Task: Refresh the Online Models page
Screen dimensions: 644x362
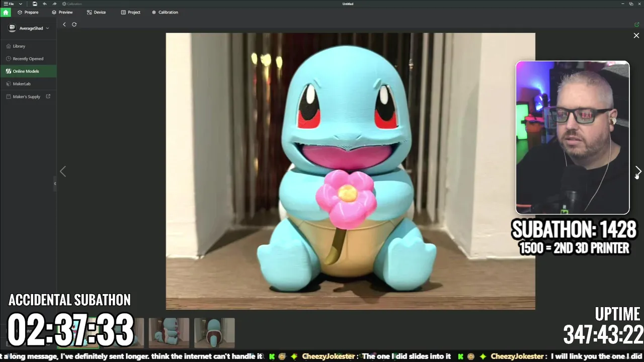Action: (x=74, y=24)
